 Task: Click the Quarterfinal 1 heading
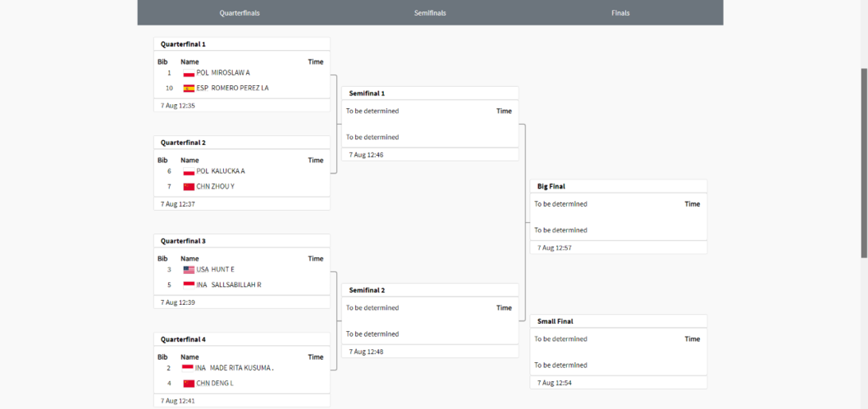(183, 44)
